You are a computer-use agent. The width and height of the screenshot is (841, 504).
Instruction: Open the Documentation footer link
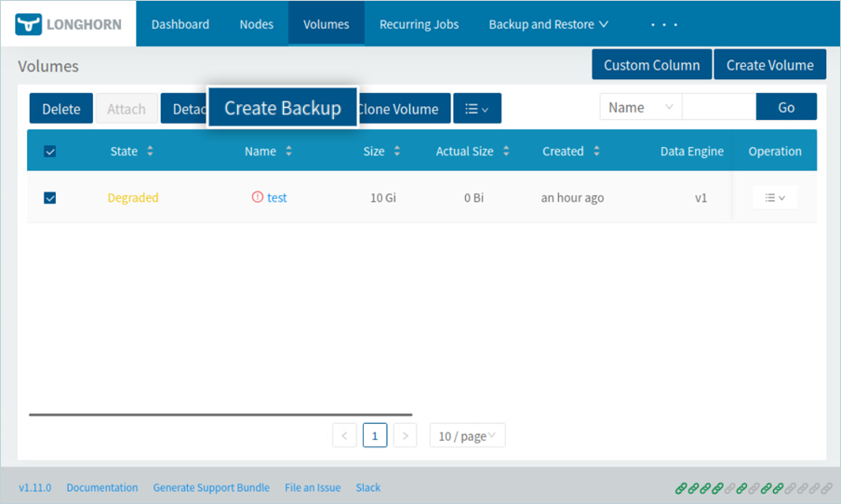tap(102, 487)
